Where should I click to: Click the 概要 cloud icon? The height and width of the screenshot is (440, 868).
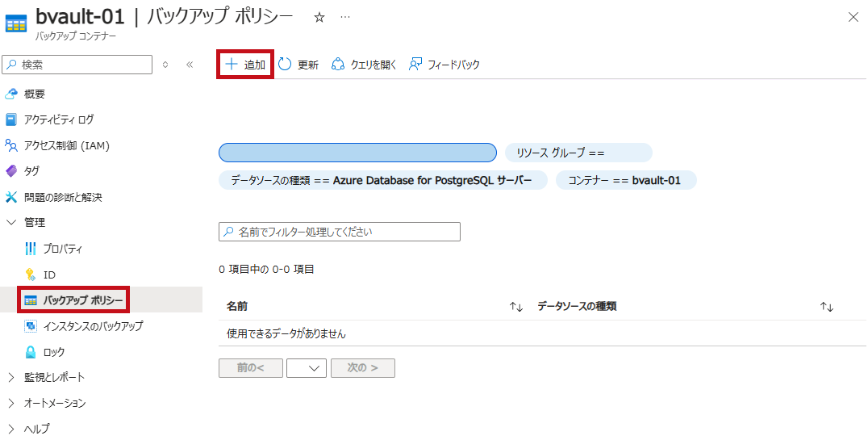pyautogui.click(x=11, y=94)
